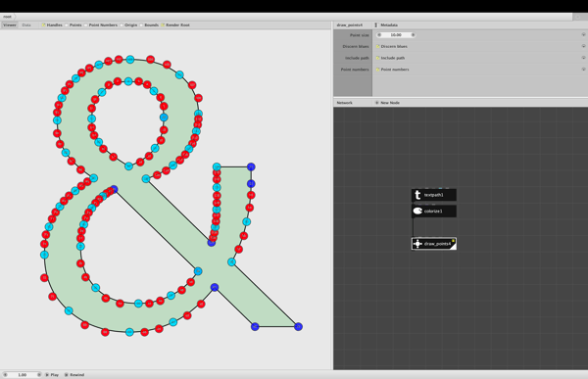588x379 pixels.
Task: Toggle the Point numbers parameter checkbox
Action: (378, 70)
